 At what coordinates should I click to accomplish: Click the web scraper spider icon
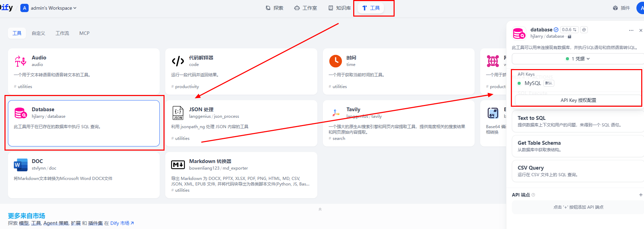493,61
